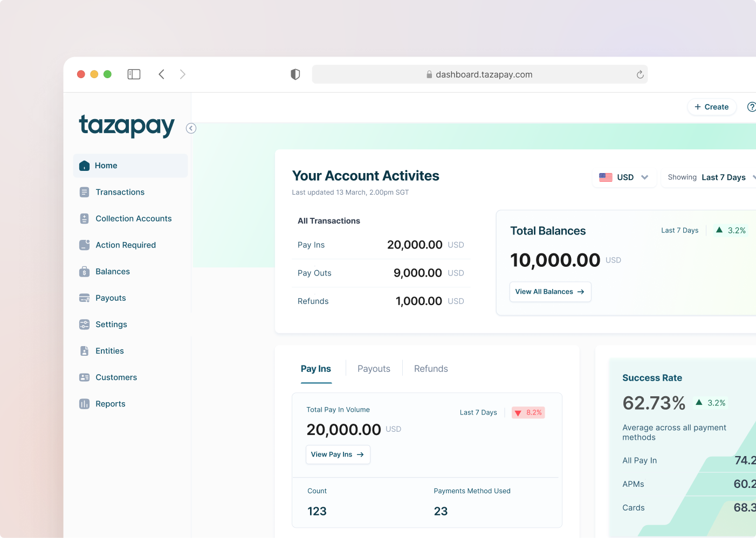Click green up-trend 3.2% in Total Balances
The height and width of the screenshot is (538, 756).
click(731, 230)
